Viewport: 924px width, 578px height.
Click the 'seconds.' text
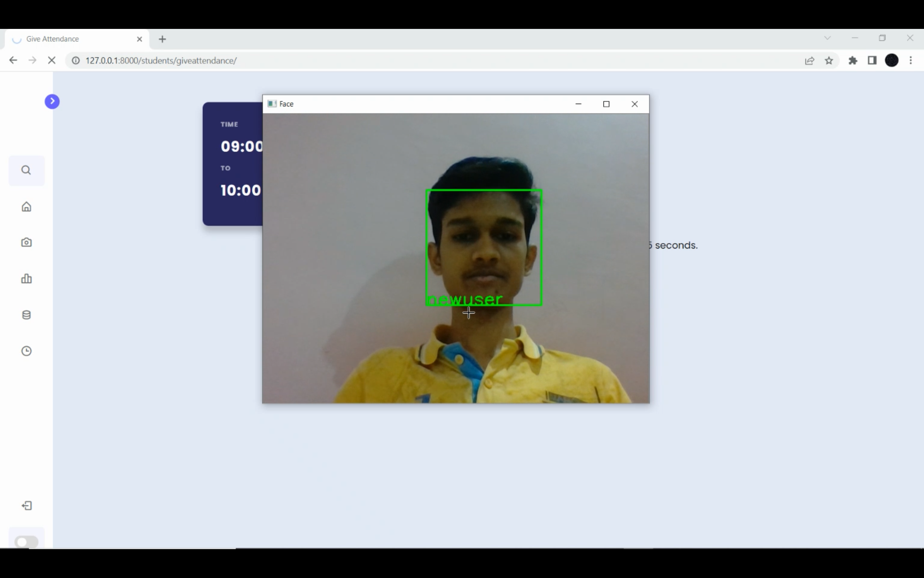[x=676, y=245]
